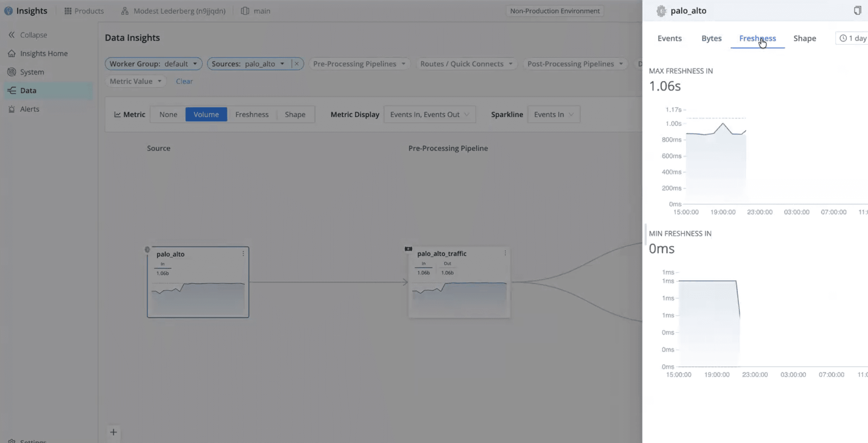The height and width of the screenshot is (443, 868).
Task: Click the plus zoom icon at bottom
Action: coord(113,432)
